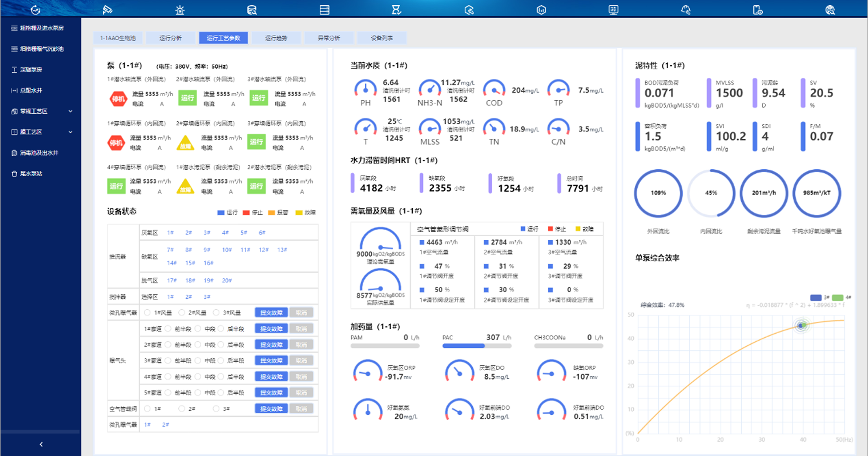Click the alarm siren light icon
Screen dimensions: 868x456
(x=180, y=10)
